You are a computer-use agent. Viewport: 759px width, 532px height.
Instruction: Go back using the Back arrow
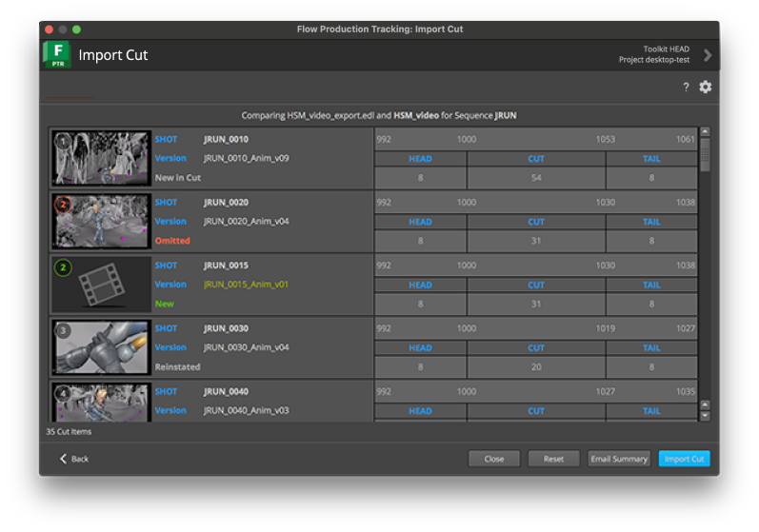[x=74, y=459]
